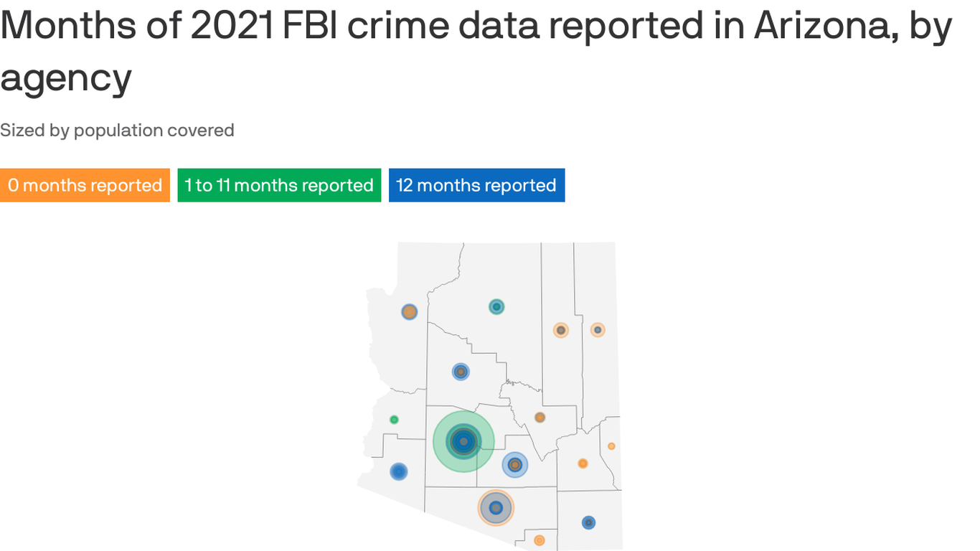Click the northeastern-most pale orange bubble
This screenshot has height=551, width=980.
coord(598,330)
